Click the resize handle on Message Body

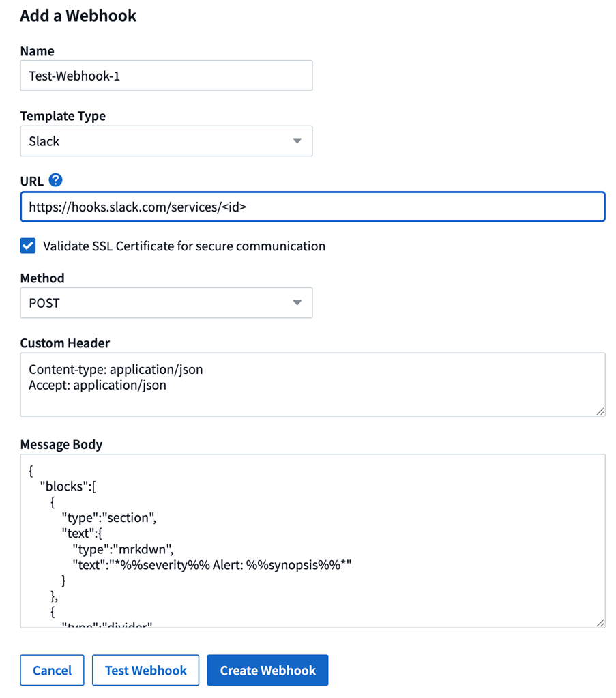600,622
